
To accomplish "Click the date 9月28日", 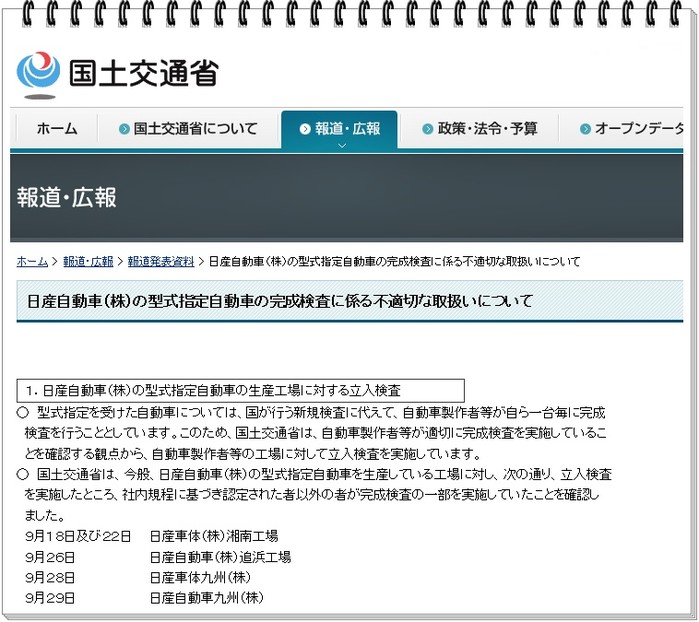I will (50, 578).
